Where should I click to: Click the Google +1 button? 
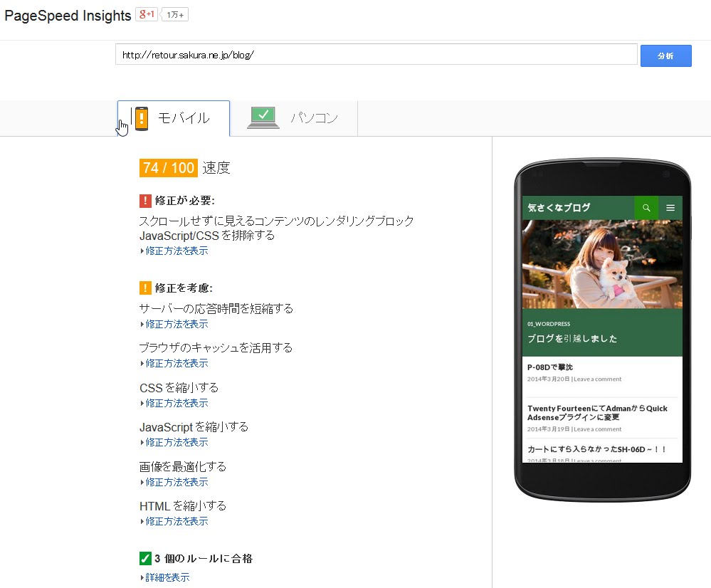(147, 14)
